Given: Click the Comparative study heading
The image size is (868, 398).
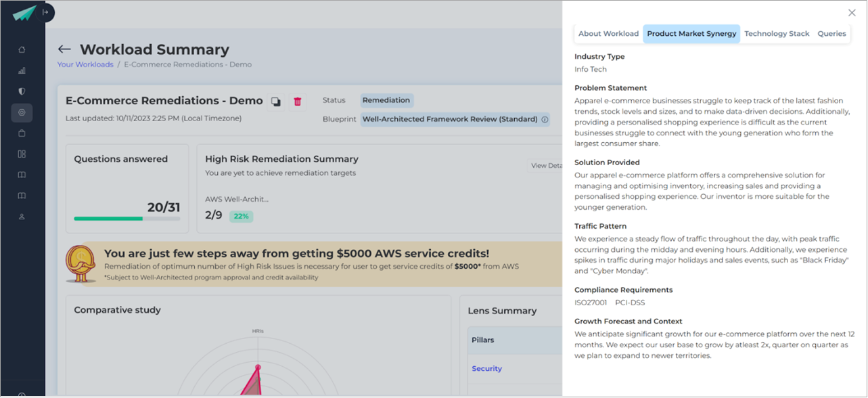Looking at the screenshot, I should point(118,310).
